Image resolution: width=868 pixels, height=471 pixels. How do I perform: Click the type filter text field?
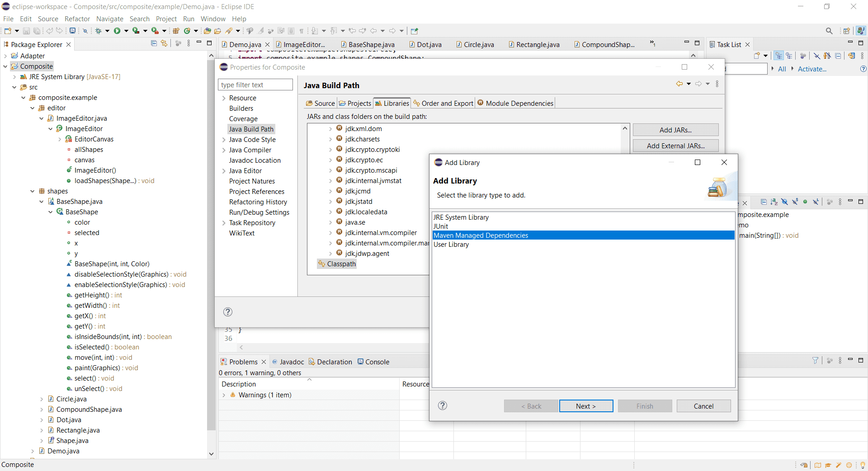coord(256,85)
